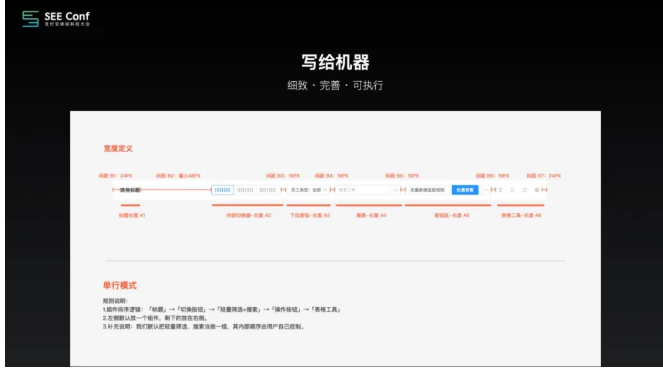Click the white outlined batch button
This screenshot has height=369, width=663.
pyautogui.click(x=427, y=190)
